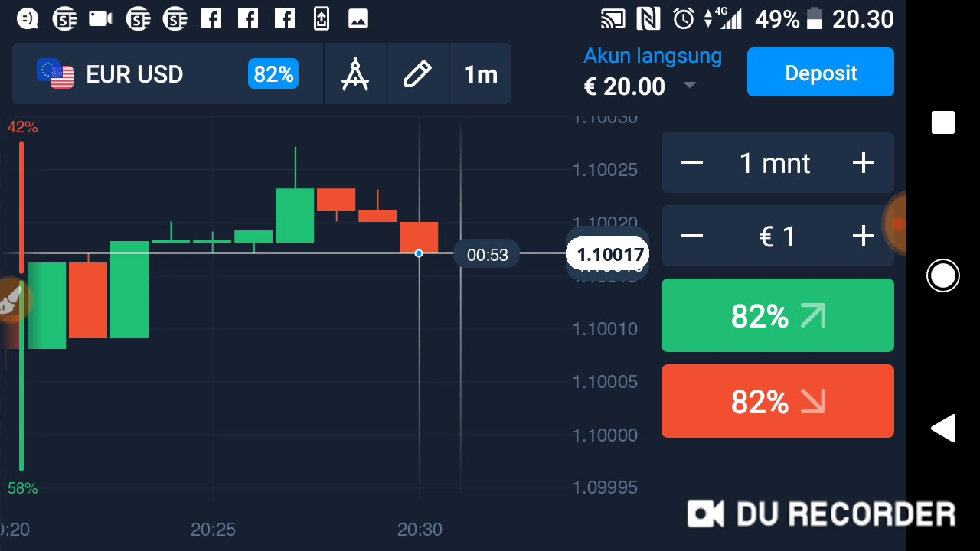Tap the 20:30 time axis label
Image resolution: width=980 pixels, height=551 pixels.
[420, 530]
